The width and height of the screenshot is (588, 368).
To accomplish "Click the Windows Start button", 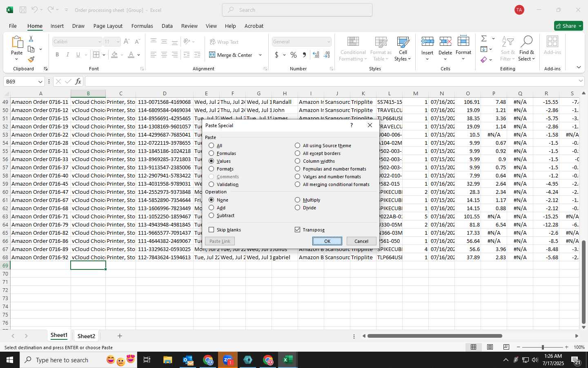I will (10, 360).
